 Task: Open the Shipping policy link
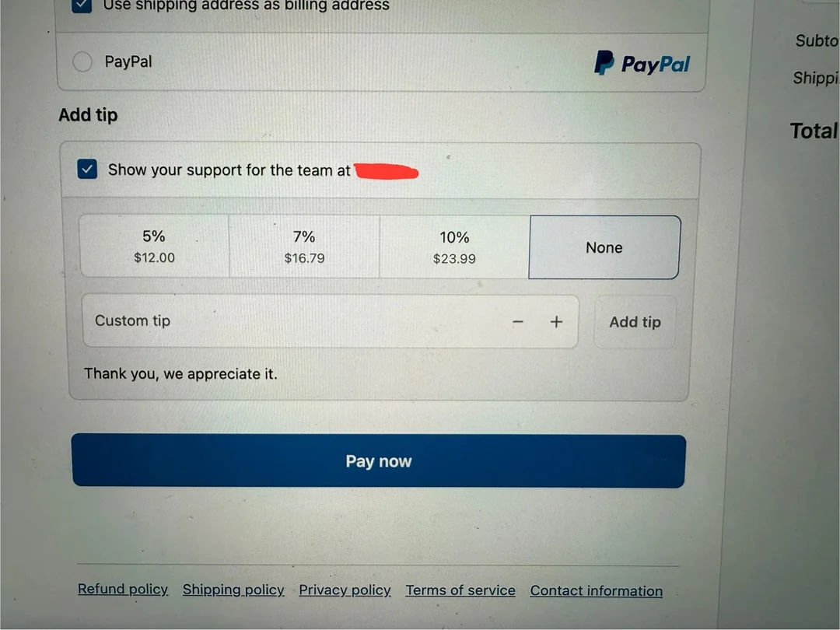tap(233, 590)
